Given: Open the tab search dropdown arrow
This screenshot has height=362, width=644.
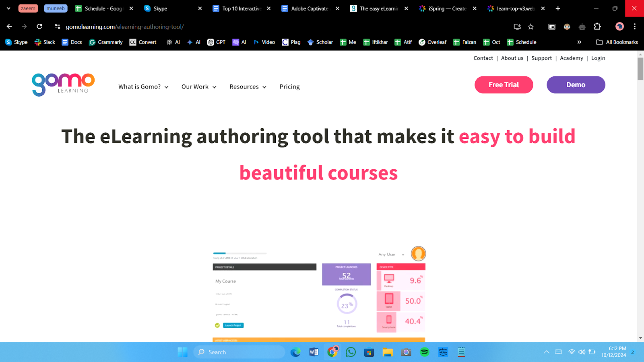Looking at the screenshot, I should [x=8, y=8].
